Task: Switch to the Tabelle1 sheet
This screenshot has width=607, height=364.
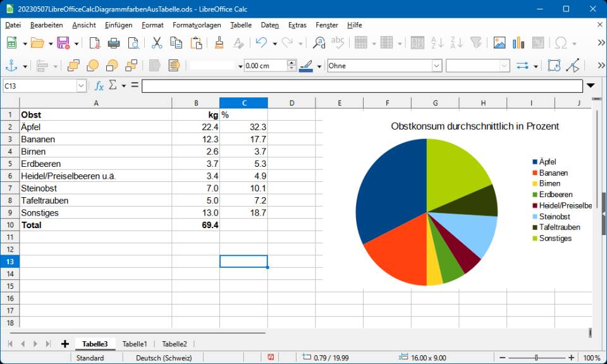Action: [135, 344]
